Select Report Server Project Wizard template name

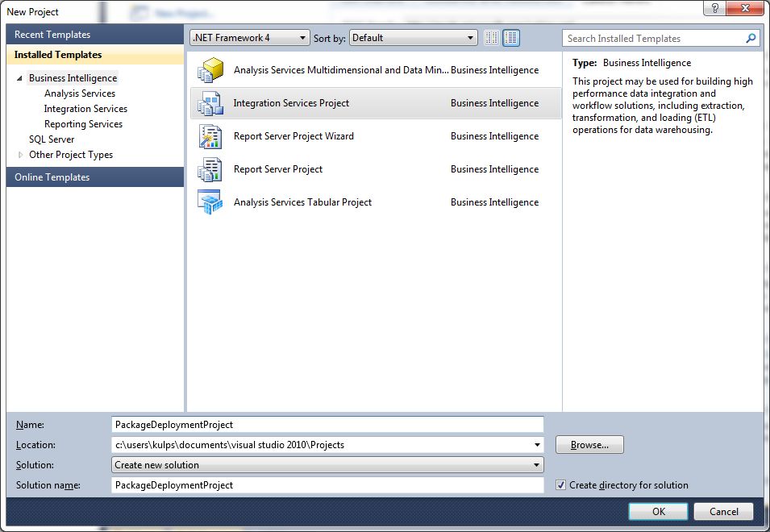293,136
